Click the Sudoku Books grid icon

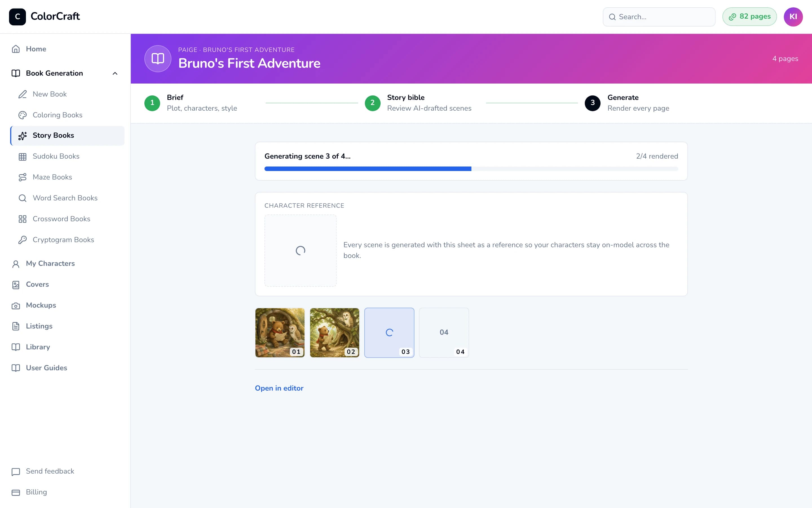[x=23, y=157]
